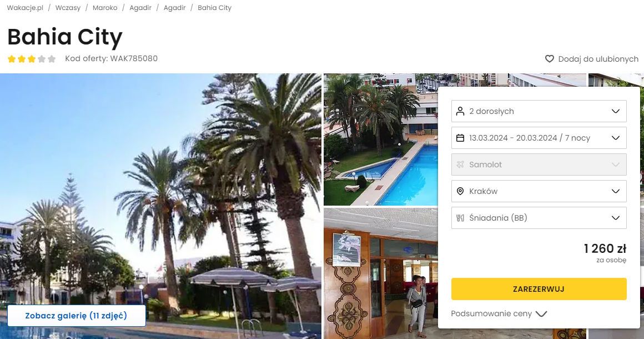
Task: Click the cutlery icon beside Śniadania (BB)
Action: coord(460,218)
